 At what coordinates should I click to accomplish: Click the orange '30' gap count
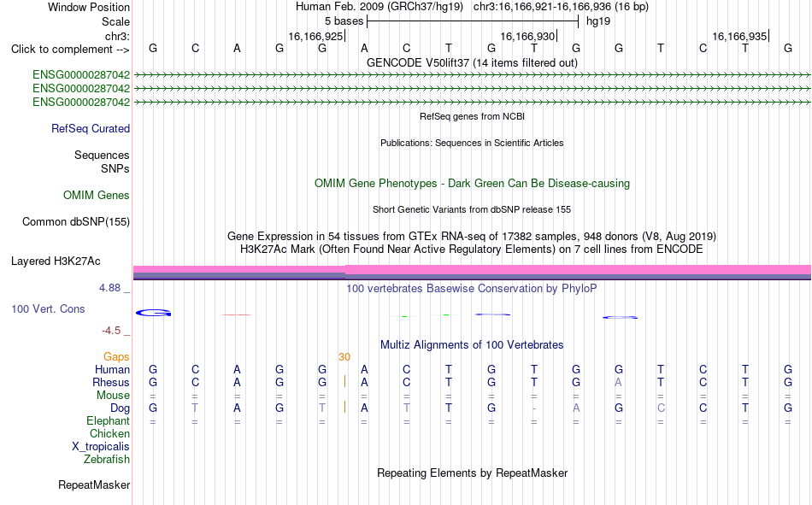click(344, 357)
